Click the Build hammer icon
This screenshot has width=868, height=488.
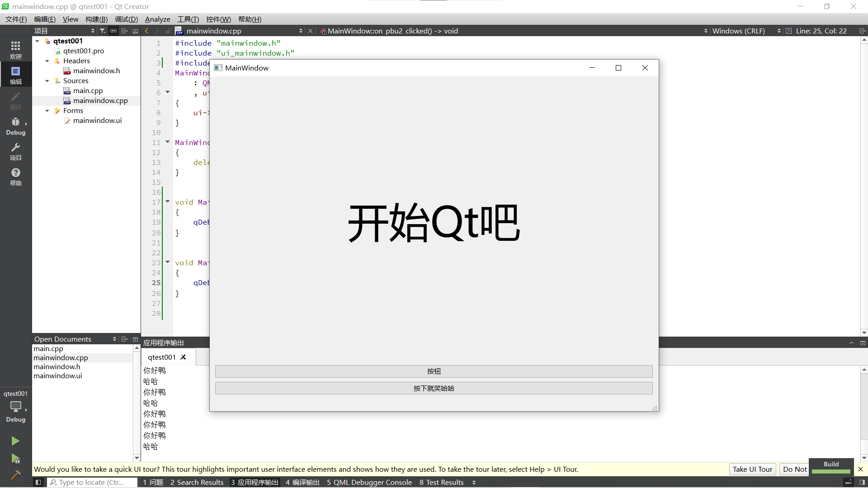coord(15,475)
